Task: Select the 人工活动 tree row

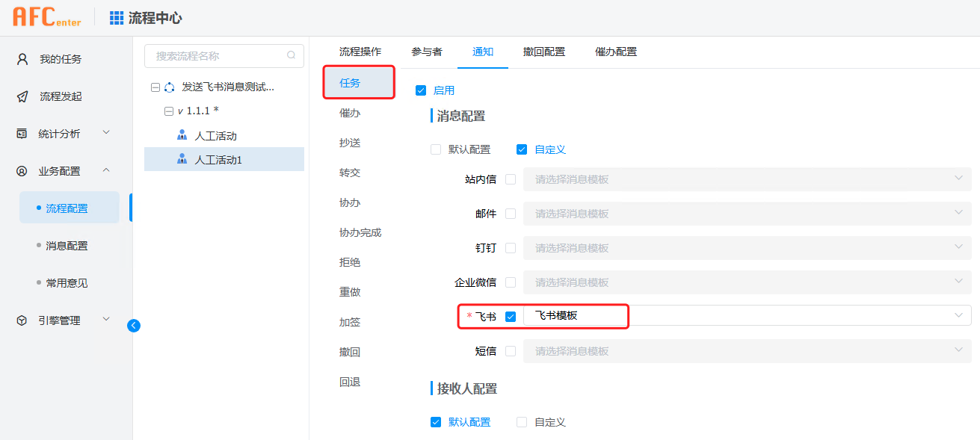Action: (x=224, y=135)
